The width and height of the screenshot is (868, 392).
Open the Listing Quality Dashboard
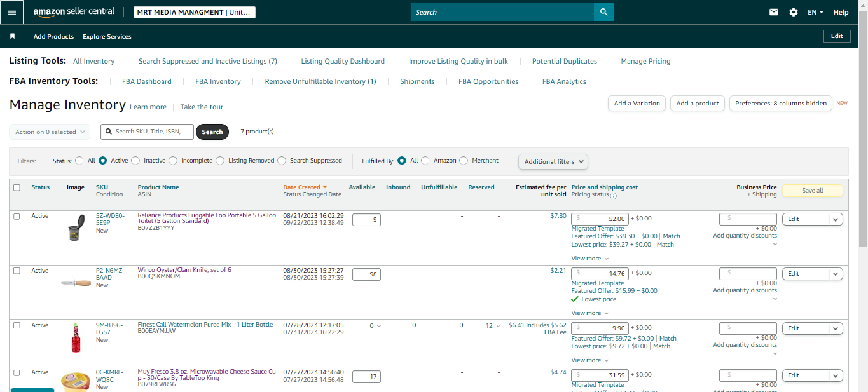(x=343, y=62)
